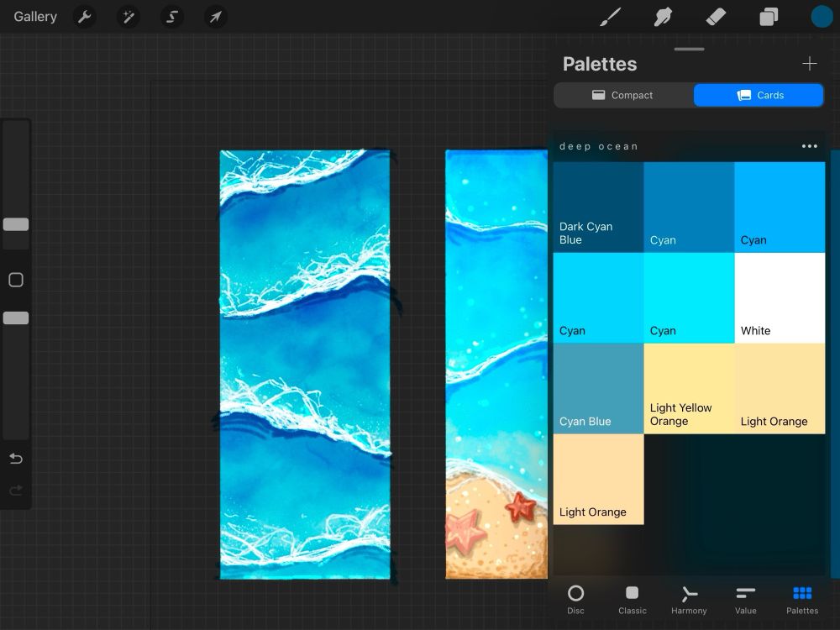Switch palettes to Cards view
This screenshot has width=840, height=630.
pyautogui.click(x=759, y=95)
